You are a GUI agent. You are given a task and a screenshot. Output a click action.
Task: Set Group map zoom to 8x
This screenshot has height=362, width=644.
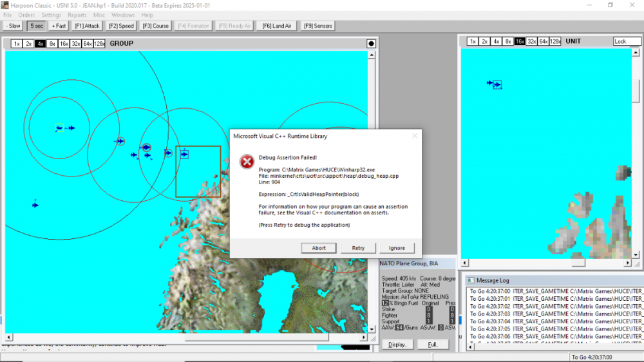coord(52,44)
